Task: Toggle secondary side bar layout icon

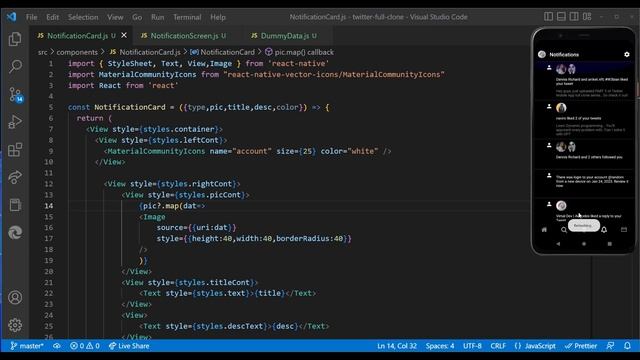Action: tap(574, 17)
